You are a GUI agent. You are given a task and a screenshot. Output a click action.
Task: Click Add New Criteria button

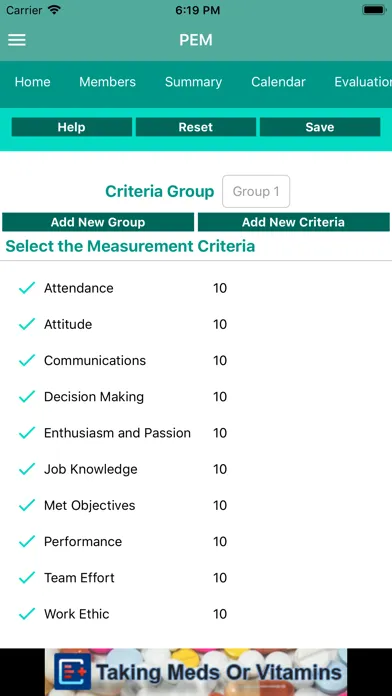click(x=293, y=222)
